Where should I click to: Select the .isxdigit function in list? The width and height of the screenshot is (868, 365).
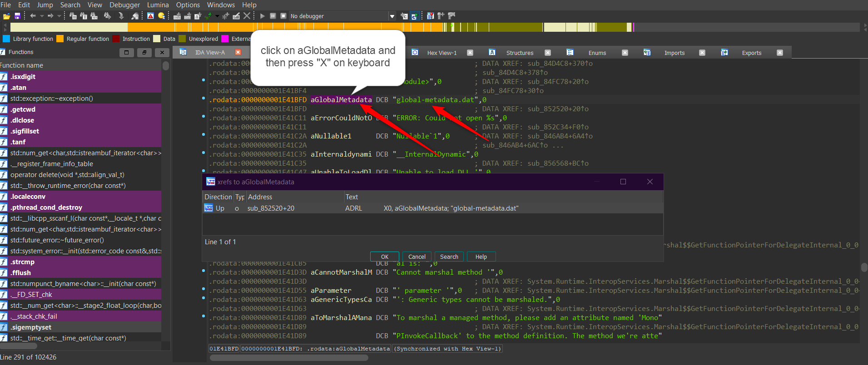pyautogui.click(x=80, y=76)
